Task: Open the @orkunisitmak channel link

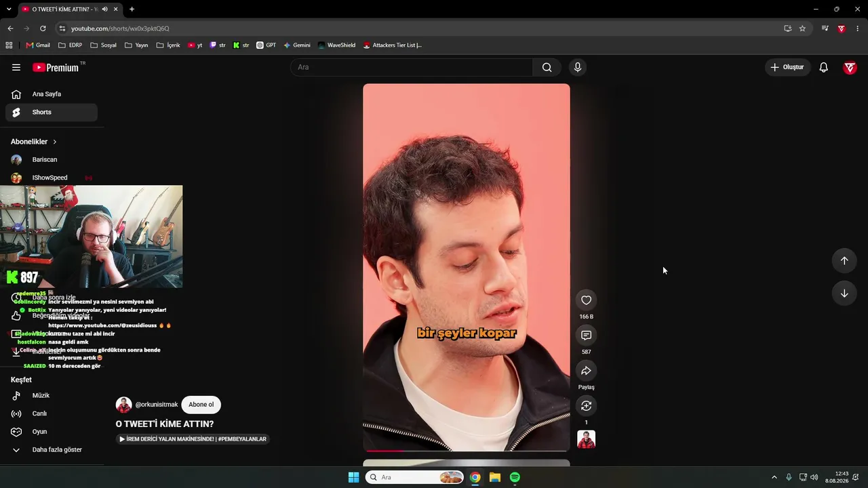Action: click(x=157, y=405)
